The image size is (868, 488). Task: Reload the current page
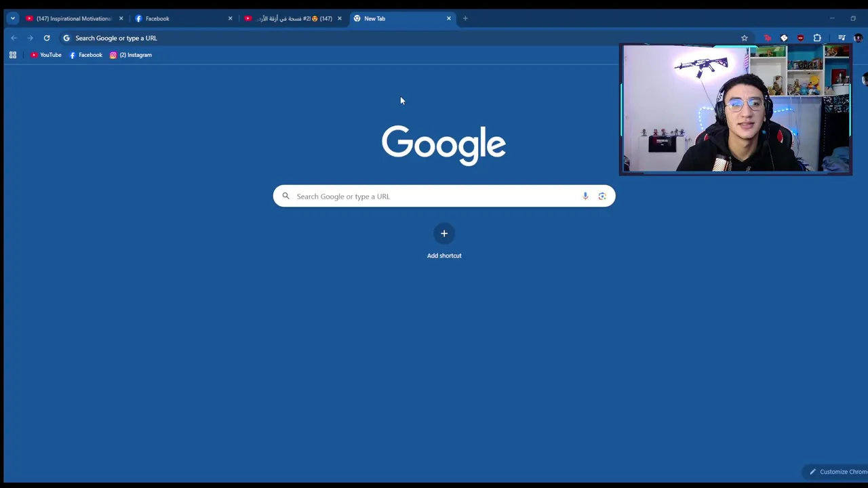click(x=47, y=38)
